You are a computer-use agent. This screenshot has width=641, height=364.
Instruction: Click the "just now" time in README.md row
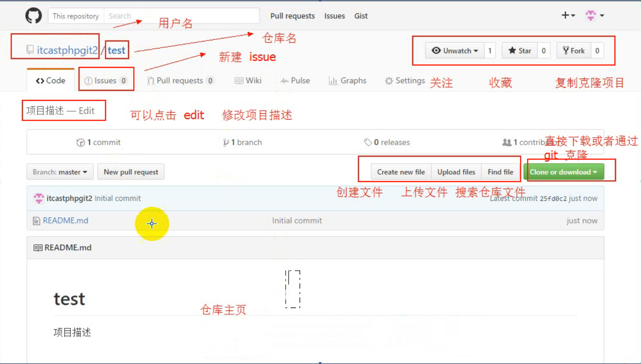(x=582, y=220)
